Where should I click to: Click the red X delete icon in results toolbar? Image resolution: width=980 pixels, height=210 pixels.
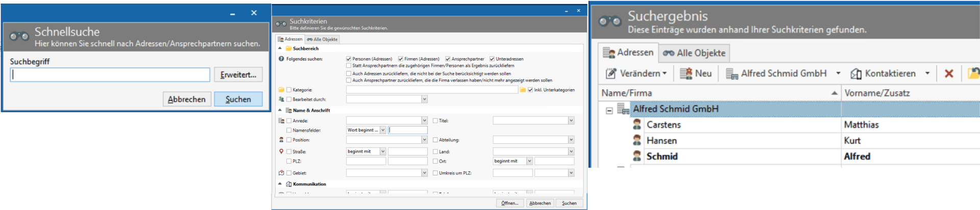tap(949, 74)
